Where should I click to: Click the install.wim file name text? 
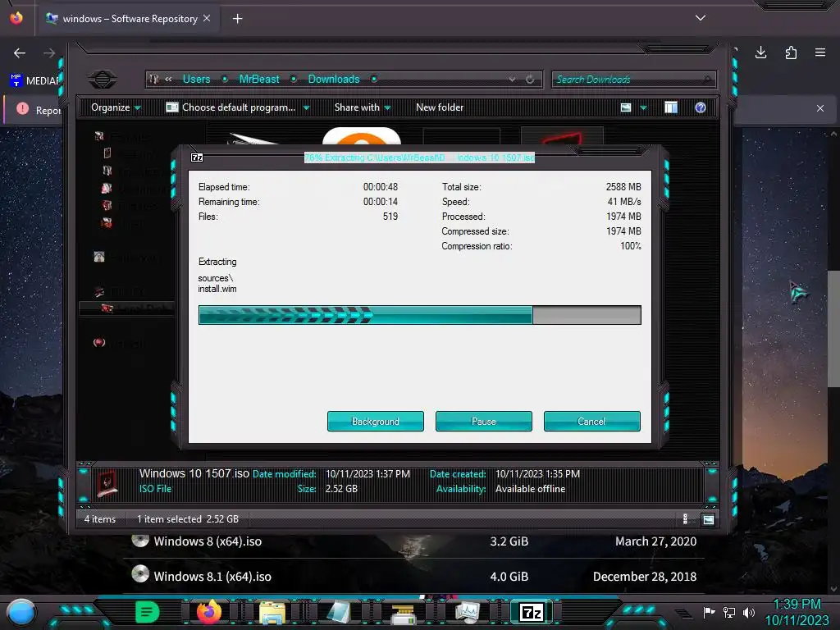point(217,289)
